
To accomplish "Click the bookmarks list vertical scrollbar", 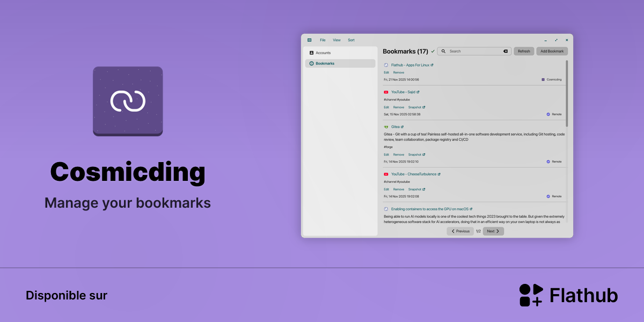I will coord(567,94).
